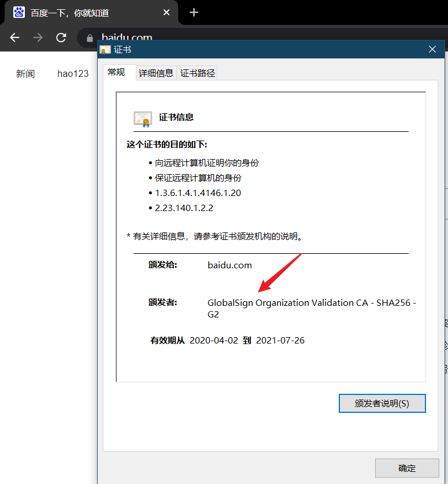Click the certificate ribbon icon beside 证书信息
This screenshot has height=484, width=448.
(143, 119)
